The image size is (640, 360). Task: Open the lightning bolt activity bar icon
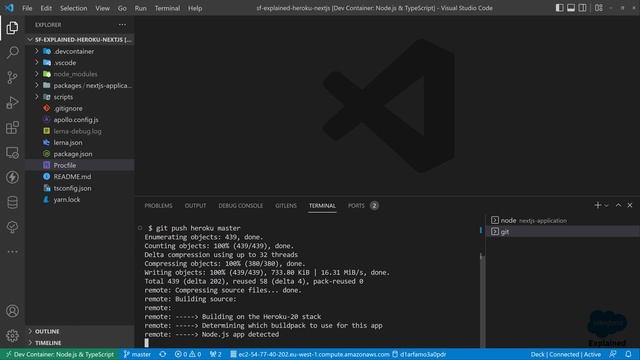pyautogui.click(x=12, y=177)
